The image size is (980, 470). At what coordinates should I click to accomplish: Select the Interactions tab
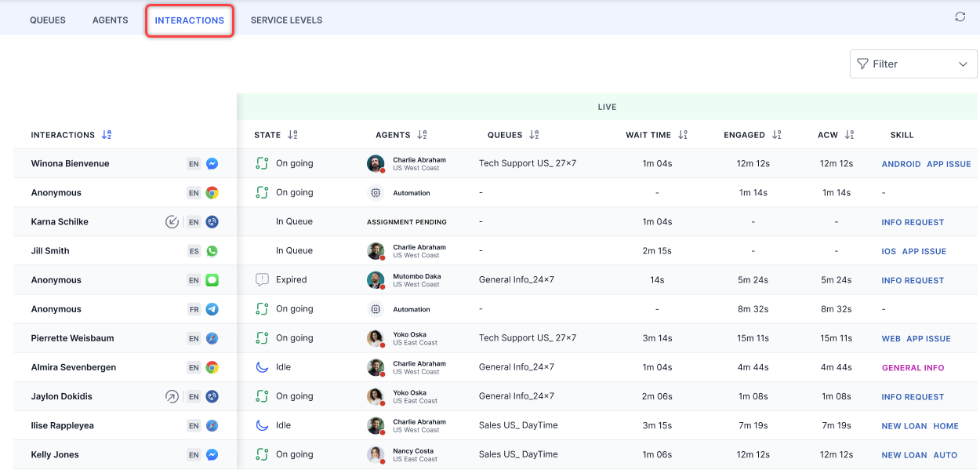point(190,20)
